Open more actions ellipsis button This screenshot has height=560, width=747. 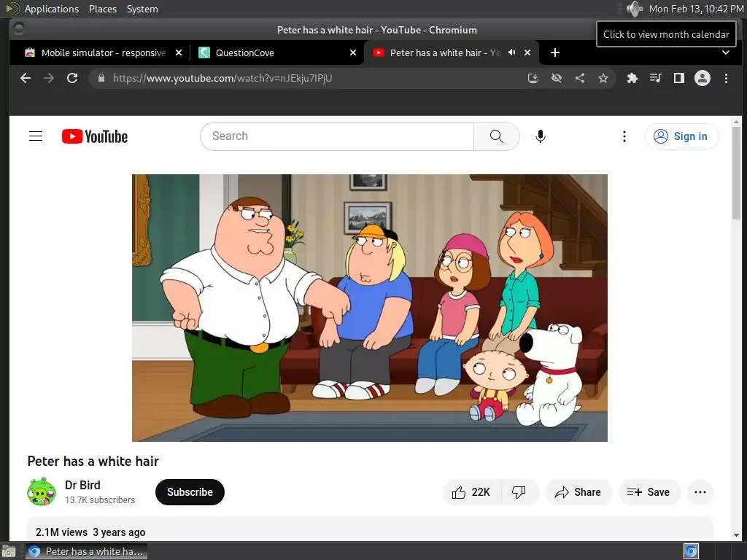pyautogui.click(x=700, y=492)
